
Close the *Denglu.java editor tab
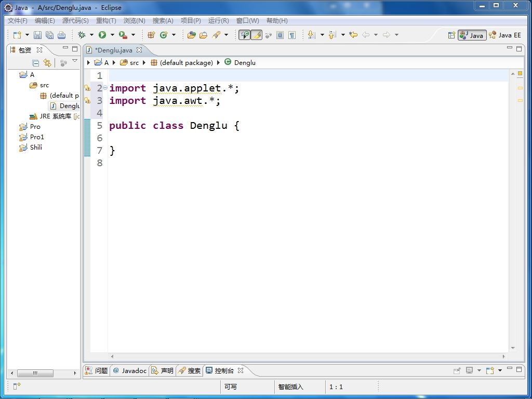coord(139,50)
